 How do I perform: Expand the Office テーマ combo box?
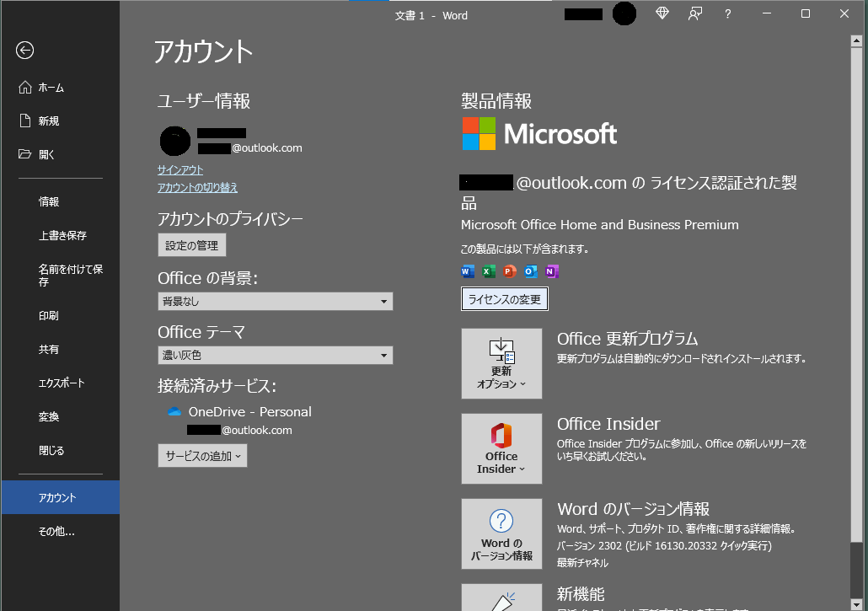click(275, 356)
